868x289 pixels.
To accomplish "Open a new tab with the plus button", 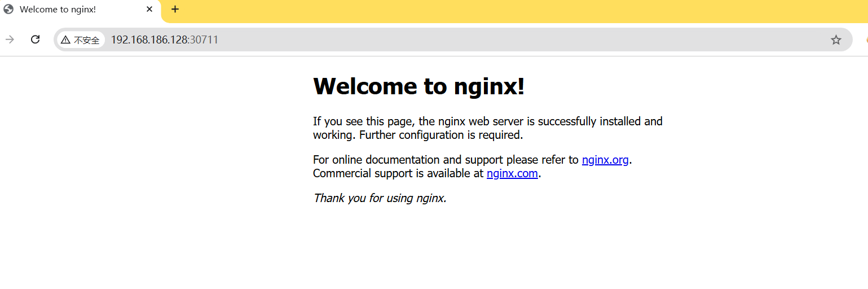I will [x=175, y=9].
